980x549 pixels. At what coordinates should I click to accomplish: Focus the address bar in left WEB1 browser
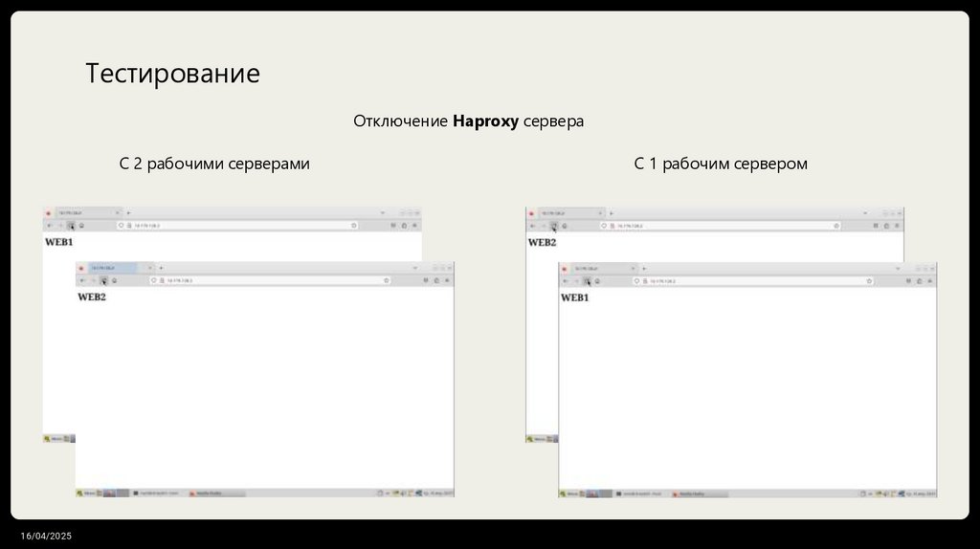(x=237, y=226)
